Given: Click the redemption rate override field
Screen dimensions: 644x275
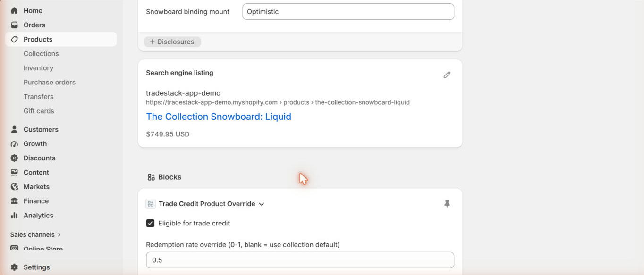Looking at the screenshot, I should click(x=300, y=260).
